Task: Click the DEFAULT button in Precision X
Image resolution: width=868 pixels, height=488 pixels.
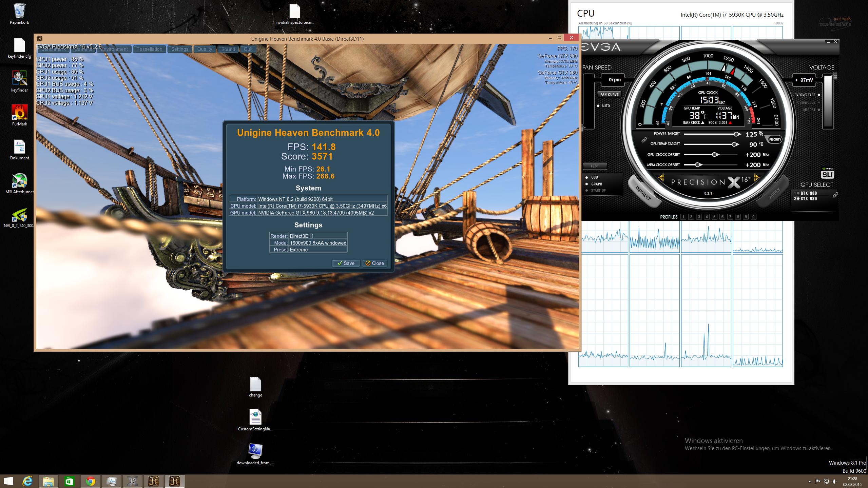Action: pos(643,193)
